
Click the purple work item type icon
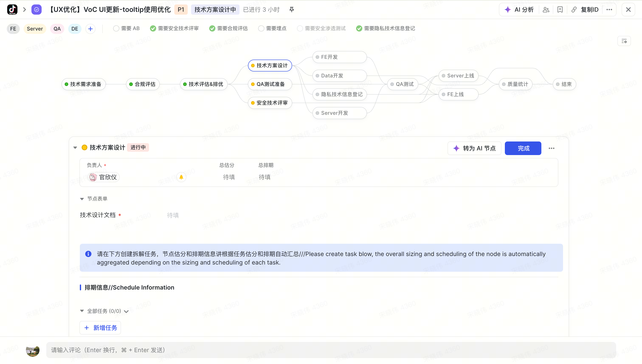point(37,10)
